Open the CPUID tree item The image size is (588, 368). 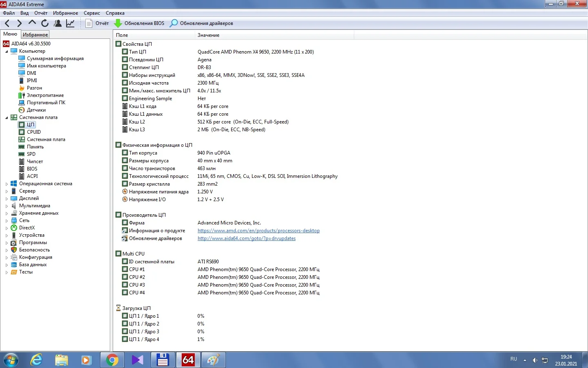(34, 132)
